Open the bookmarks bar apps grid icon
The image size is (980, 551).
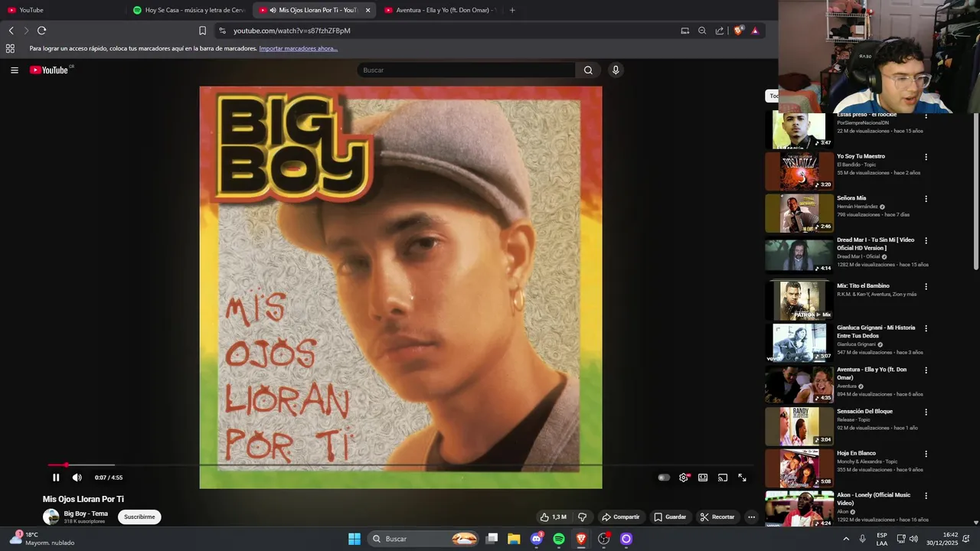coord(10,48)
